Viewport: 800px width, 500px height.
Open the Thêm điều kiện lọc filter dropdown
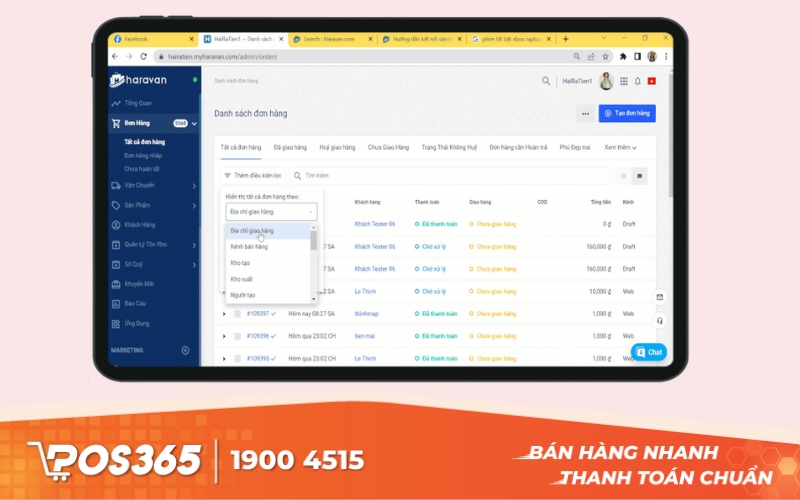pyautogui.click(x=253, y=176)
